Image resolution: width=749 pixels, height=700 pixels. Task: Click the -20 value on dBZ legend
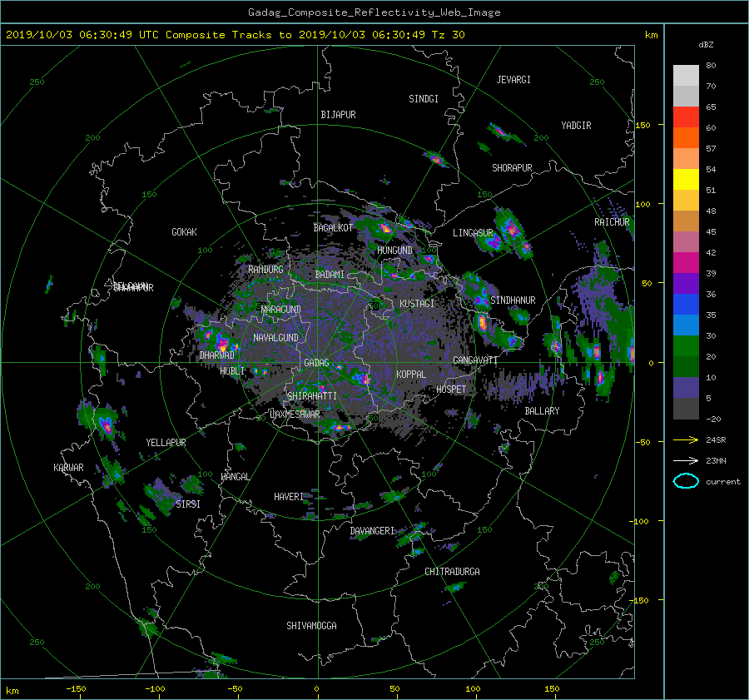pyautogui.click(x=713, y=419)
